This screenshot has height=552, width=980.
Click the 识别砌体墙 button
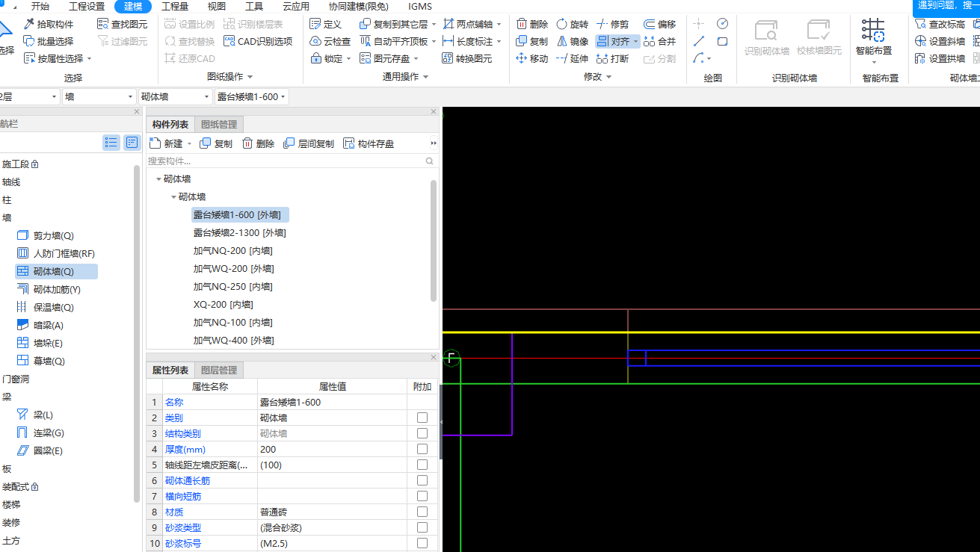point(767,37)
